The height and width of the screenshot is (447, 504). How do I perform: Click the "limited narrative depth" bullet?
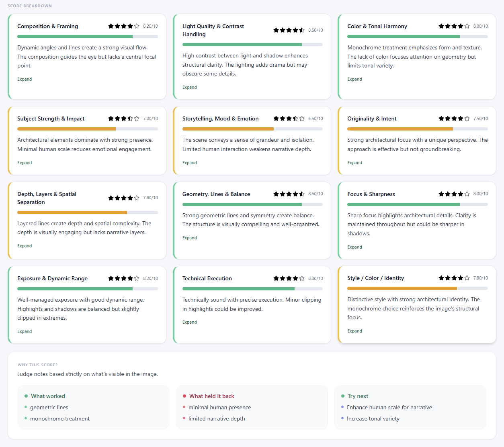[217, 418]
